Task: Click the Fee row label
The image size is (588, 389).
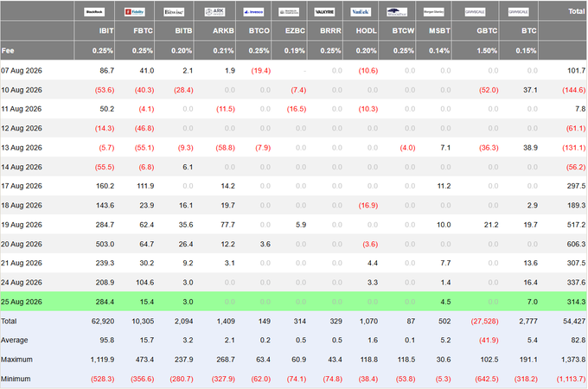Action: pos(8,51)
